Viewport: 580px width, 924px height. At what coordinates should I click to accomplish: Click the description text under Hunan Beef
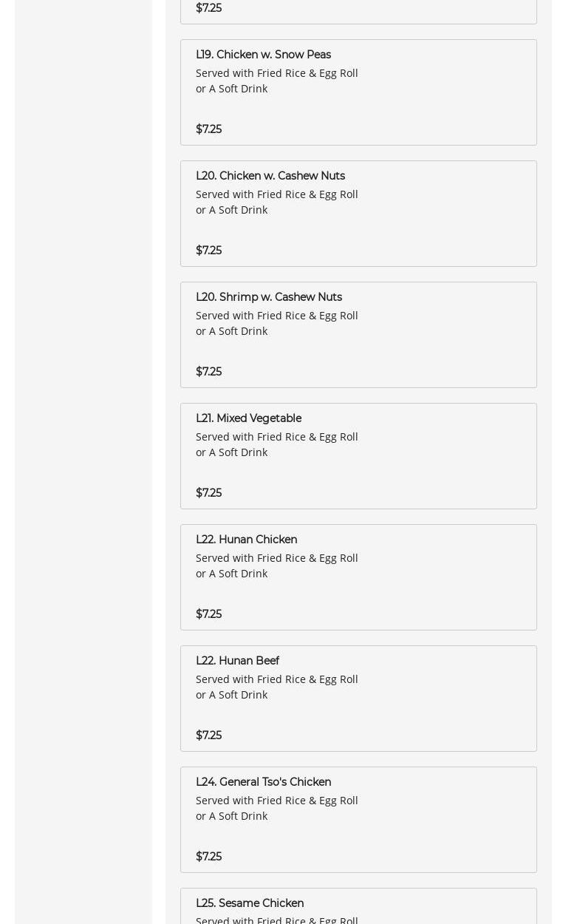276,687
